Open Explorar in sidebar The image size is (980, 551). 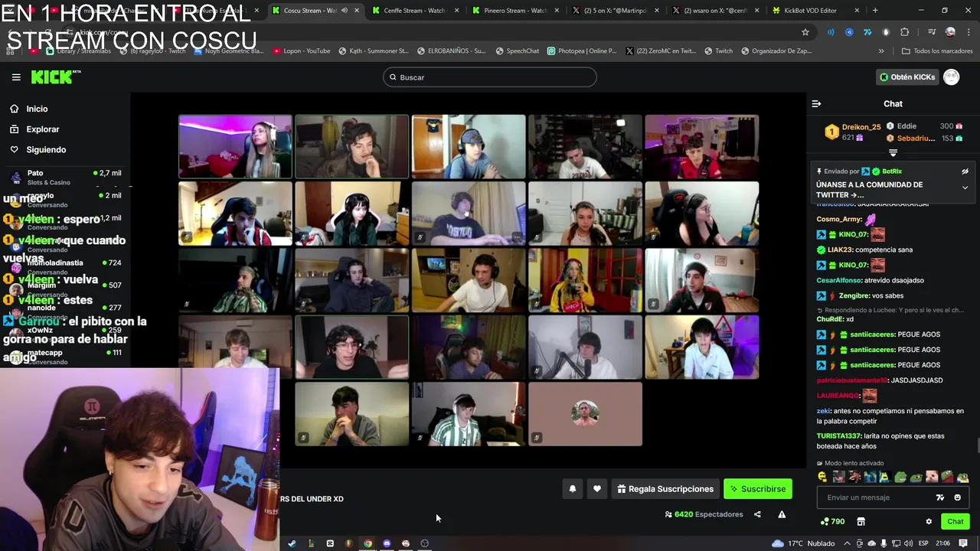pos(42,129)
